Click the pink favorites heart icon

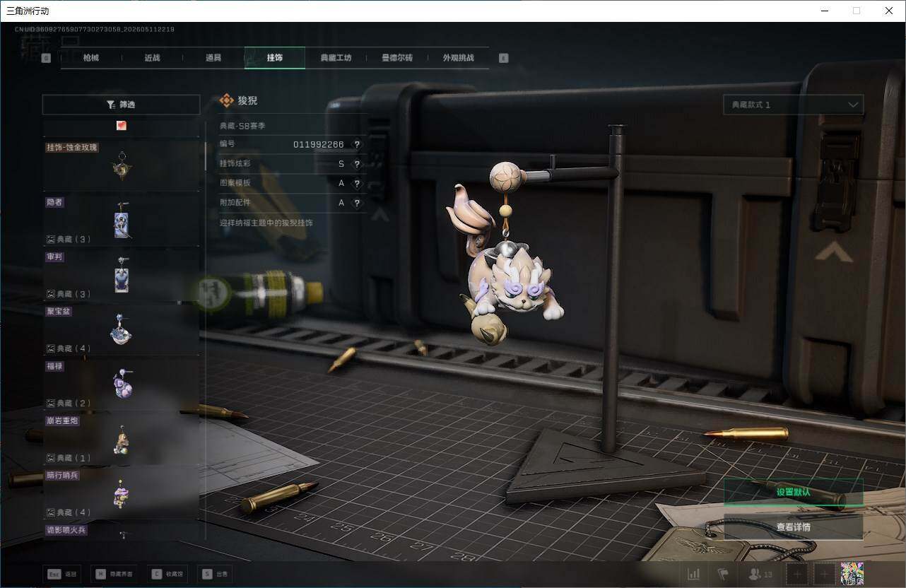(122, 126)
